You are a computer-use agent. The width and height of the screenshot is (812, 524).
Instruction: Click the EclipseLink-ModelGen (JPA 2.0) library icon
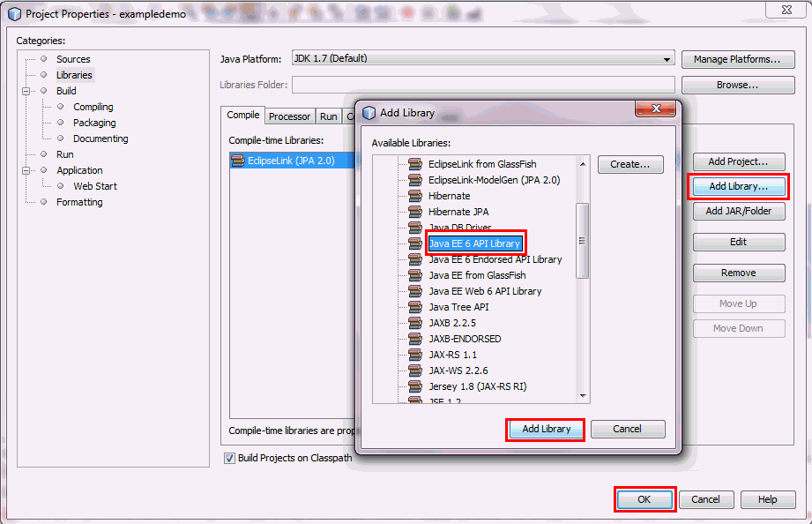pyautogui.click(x=414, y=180)
